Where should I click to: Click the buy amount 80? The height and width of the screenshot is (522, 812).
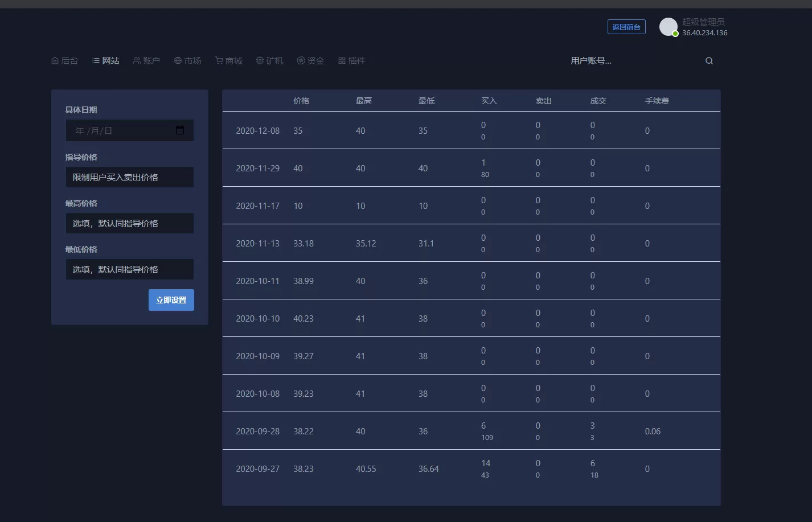[485, 175]
